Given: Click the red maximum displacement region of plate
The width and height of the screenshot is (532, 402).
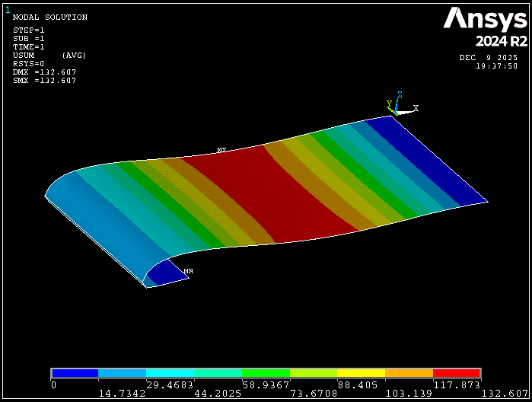Looking at the screenshot, I should (272, 193).
